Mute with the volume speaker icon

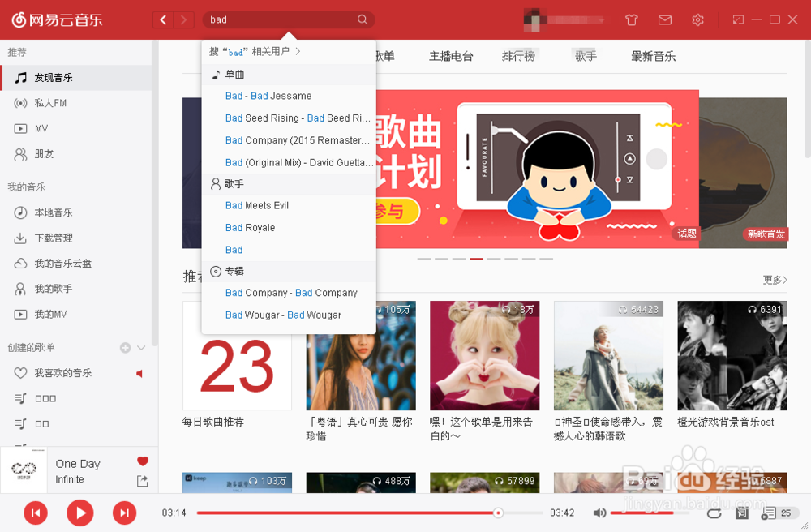pos(599,513)
